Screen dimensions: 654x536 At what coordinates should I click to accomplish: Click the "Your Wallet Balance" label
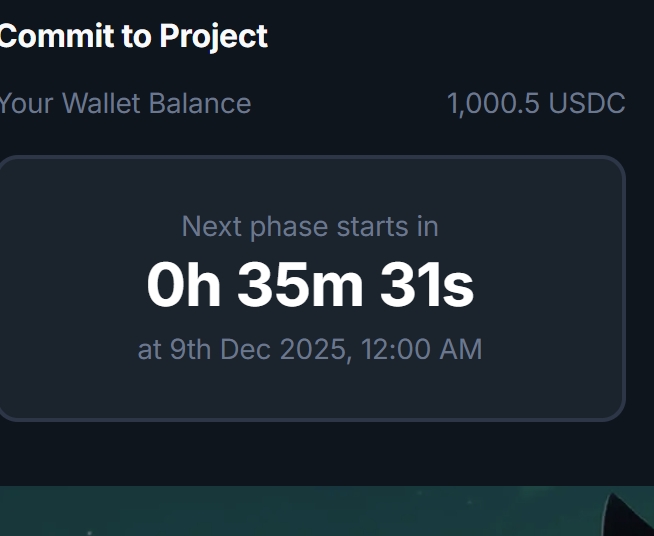click(125, 103)
